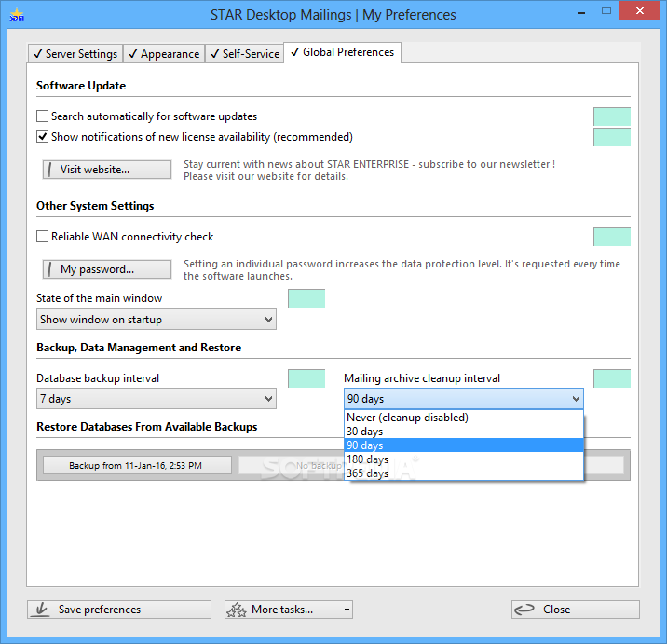Select the highlighted 90 days list entry
Viewport: 667px width, 644px height.
click(x=464, y=445)
